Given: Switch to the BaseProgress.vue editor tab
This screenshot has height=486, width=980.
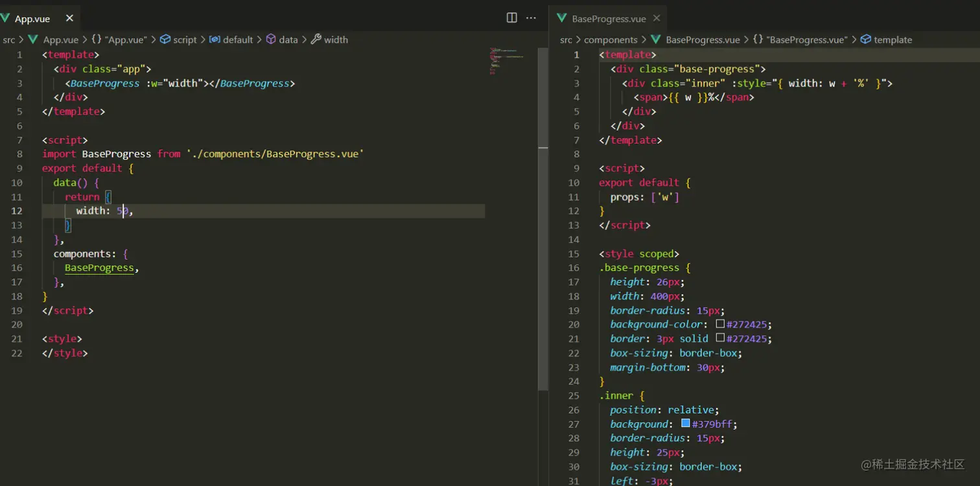Looking at the screenshot, I should click(608, 18).
